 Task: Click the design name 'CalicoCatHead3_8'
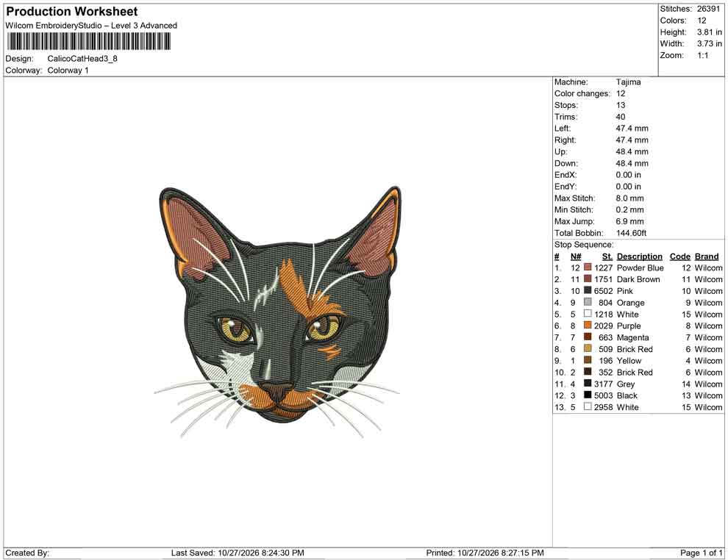(x=82, y=59)
